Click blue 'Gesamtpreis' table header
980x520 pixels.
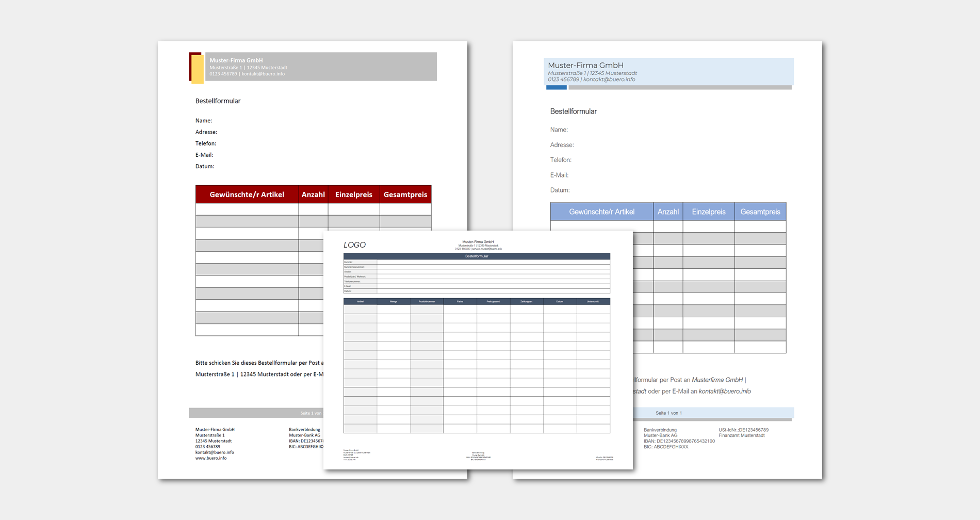pyautogui.click(x=760, y=212)
